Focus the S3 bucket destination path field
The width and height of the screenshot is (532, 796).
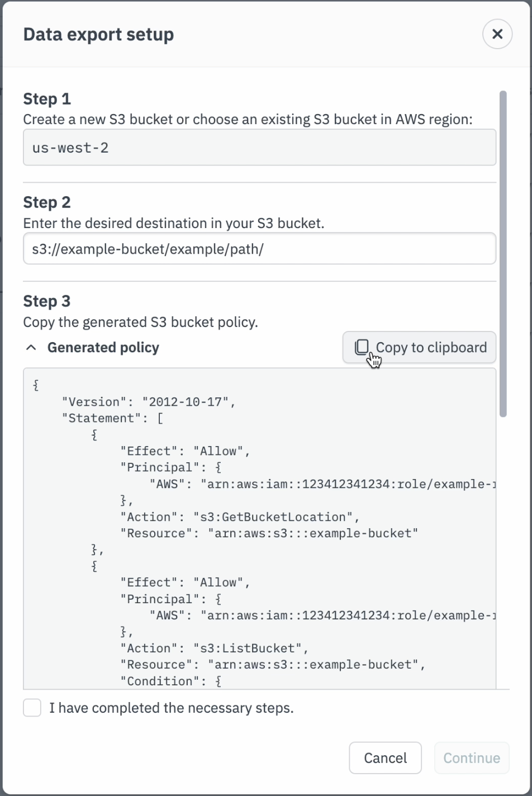pyautogui.click(x=259, y=249)
